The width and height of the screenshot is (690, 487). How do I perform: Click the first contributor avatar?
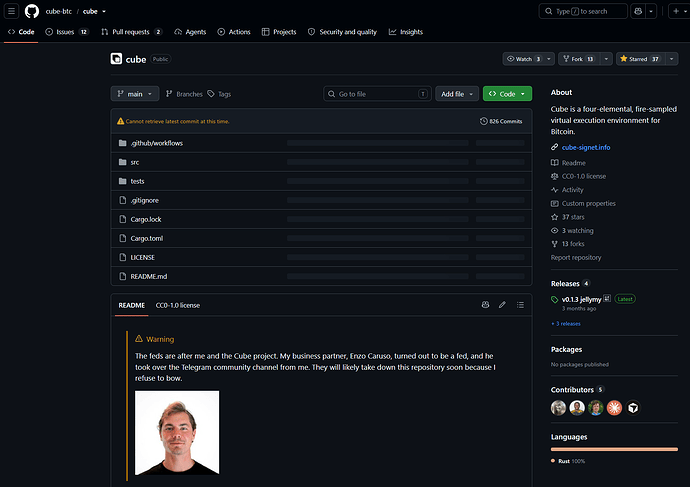click(x=558, y=408)
